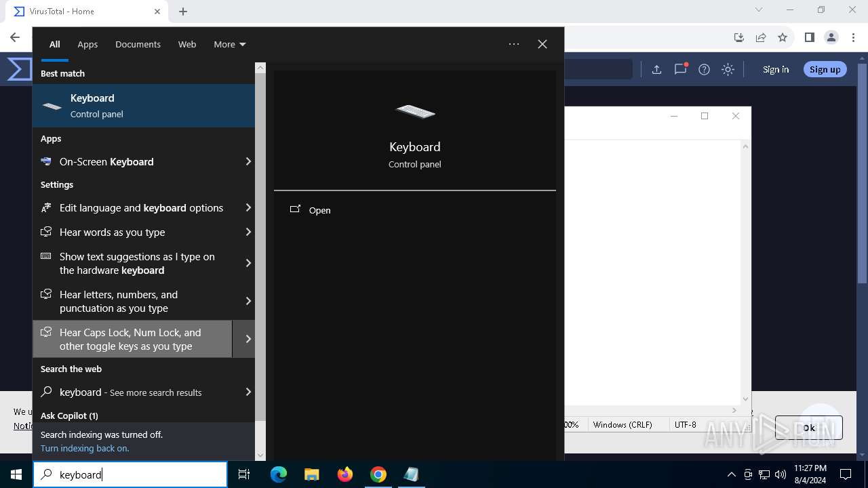Click Turn indexing back on link
This screenshot has height=488, width=868.
point(85,448)
